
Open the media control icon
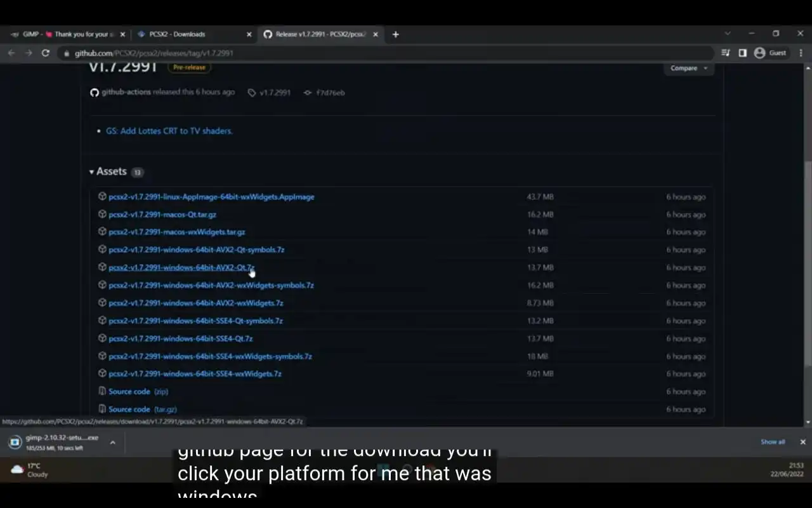click(726, 53)
